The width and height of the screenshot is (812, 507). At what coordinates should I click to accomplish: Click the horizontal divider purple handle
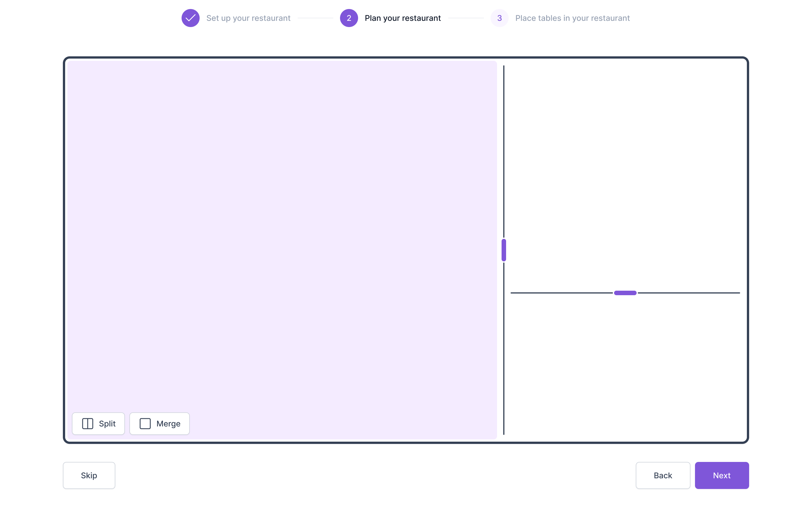tap(625, 293)
